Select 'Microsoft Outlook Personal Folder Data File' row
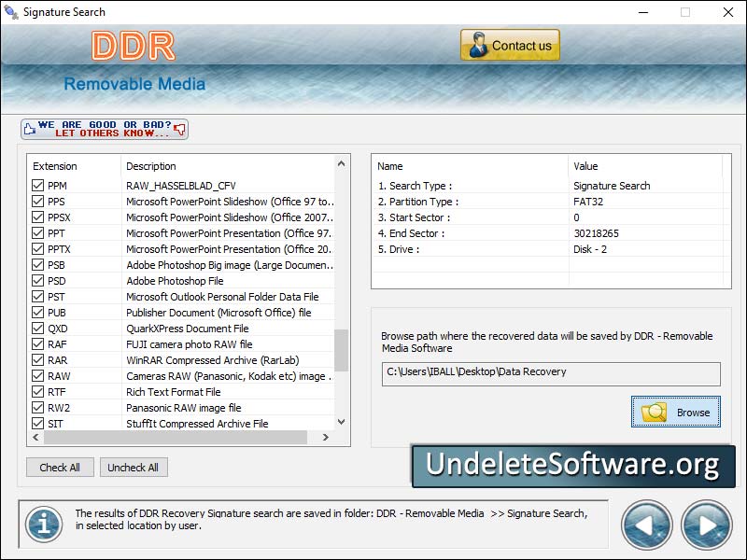747x560 pixels. click(222, 297)
